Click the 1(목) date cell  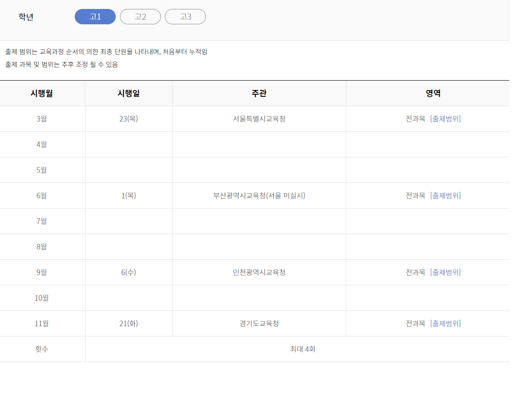click(x=129, y=196)
